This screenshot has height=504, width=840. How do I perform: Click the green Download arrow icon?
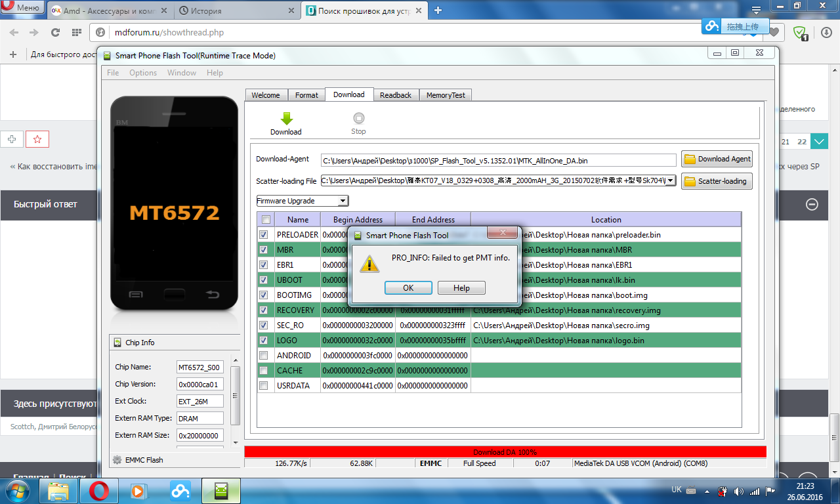click(285, 119)
